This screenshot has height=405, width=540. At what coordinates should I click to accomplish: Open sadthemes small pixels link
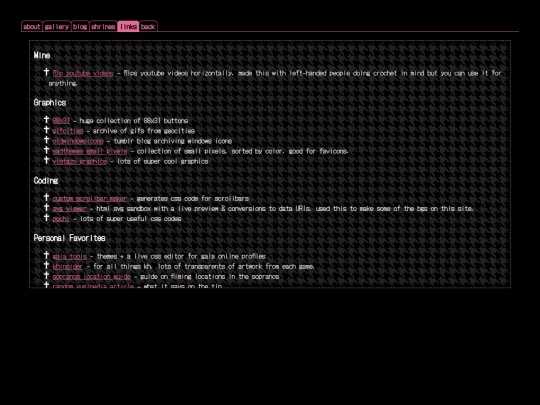90,151
